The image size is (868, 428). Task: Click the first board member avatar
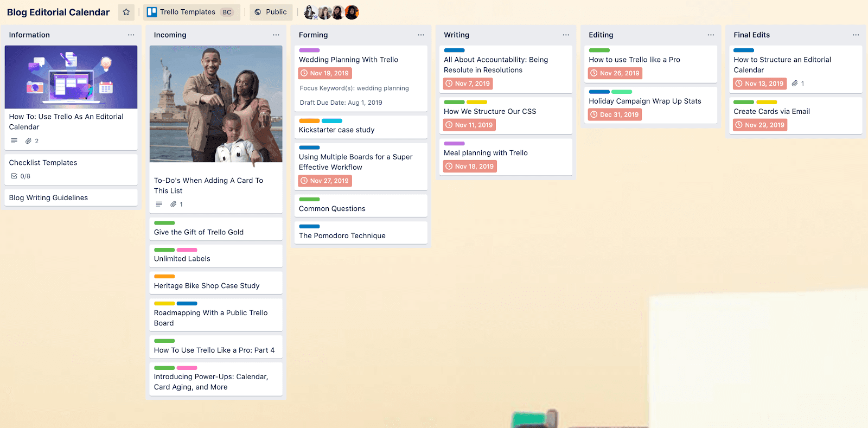pos(310,12)
